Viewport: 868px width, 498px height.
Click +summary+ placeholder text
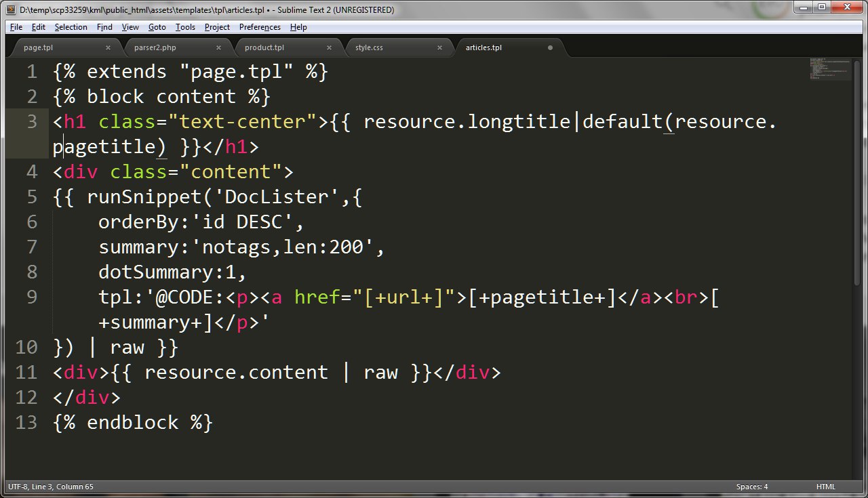point(150,323)
